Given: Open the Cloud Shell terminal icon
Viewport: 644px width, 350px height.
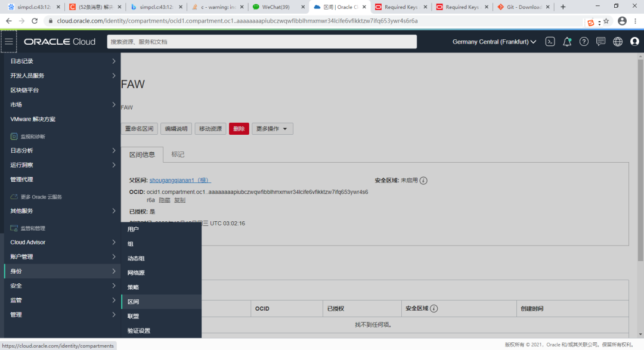Looking at the screenshot, I should click(550, 42).
